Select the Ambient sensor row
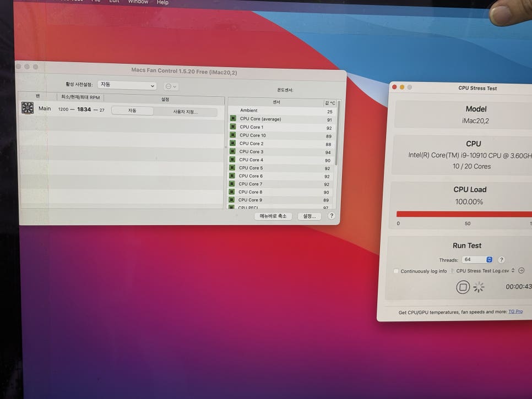 (x=283, y=111)
